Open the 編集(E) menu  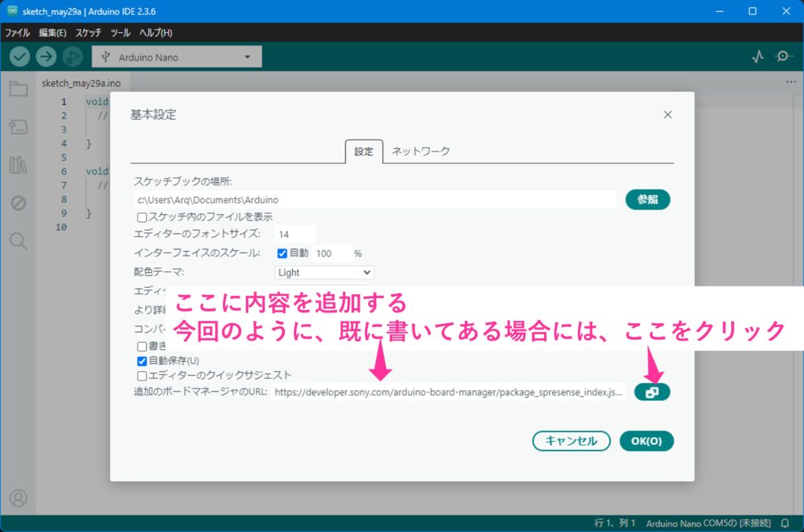coord(53,33)
